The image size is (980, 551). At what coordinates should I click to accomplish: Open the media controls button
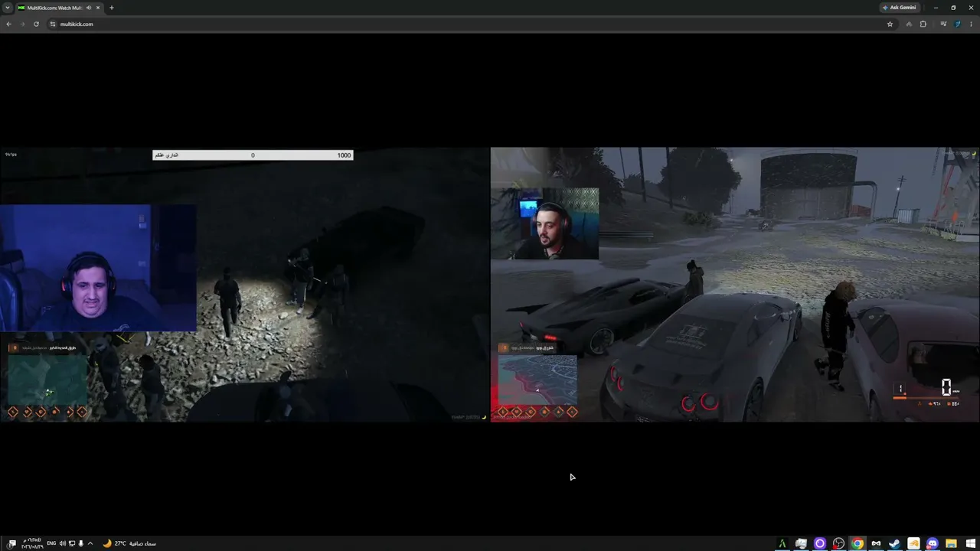tap(943, 24)
